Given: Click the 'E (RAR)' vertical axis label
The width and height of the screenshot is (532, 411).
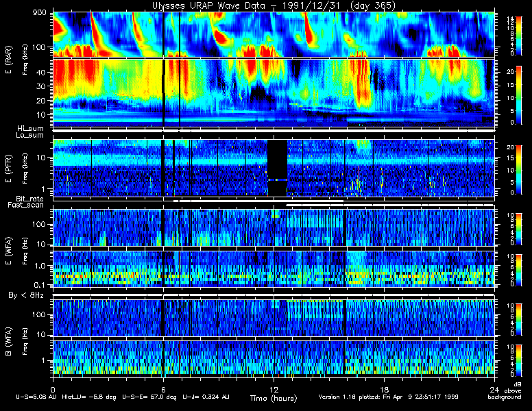Looking at the screenshot, I should pos(8,60).
